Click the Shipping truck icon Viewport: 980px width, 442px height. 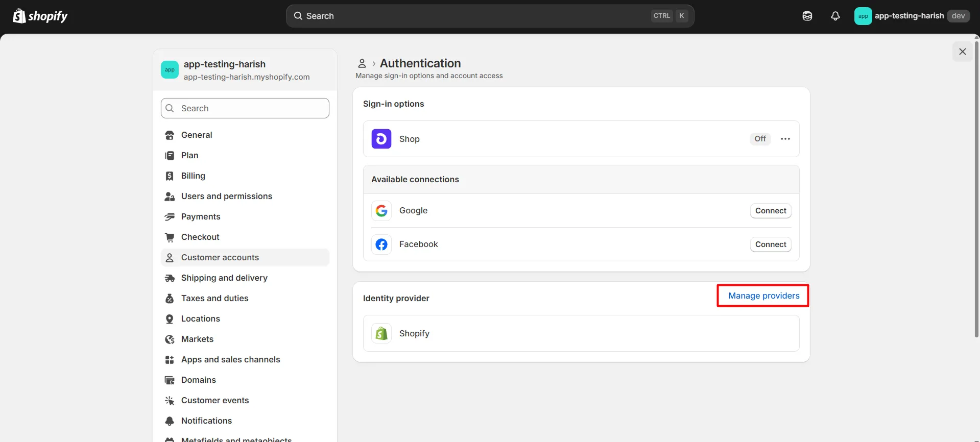coord(170,278)
